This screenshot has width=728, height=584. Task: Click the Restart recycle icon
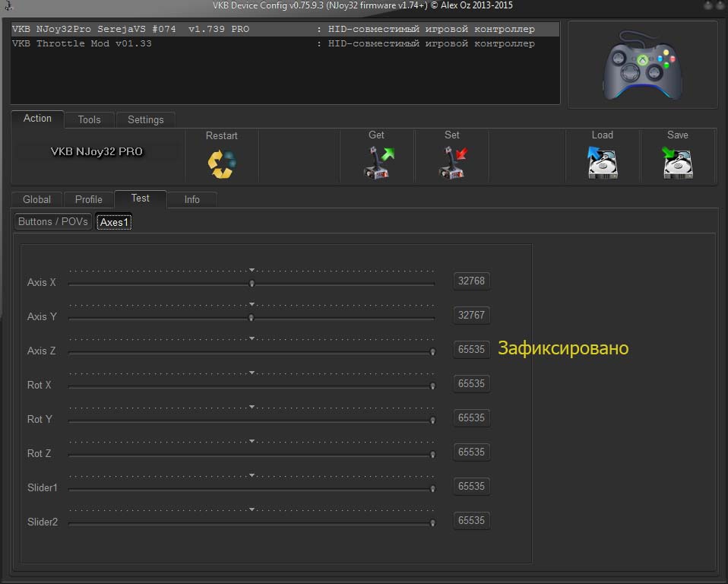(221, 164)
